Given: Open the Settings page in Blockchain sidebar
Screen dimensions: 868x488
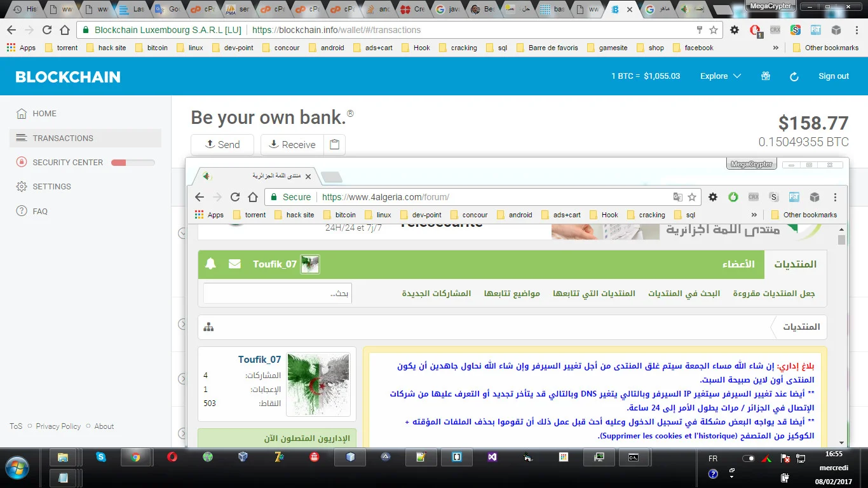Looking at the screenshot, I should point(51,187).
